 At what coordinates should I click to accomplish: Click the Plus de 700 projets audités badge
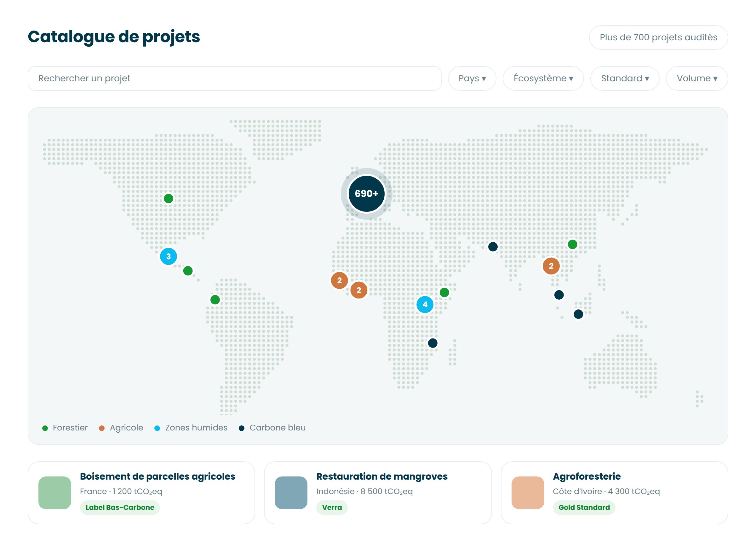tap(658, 37)
